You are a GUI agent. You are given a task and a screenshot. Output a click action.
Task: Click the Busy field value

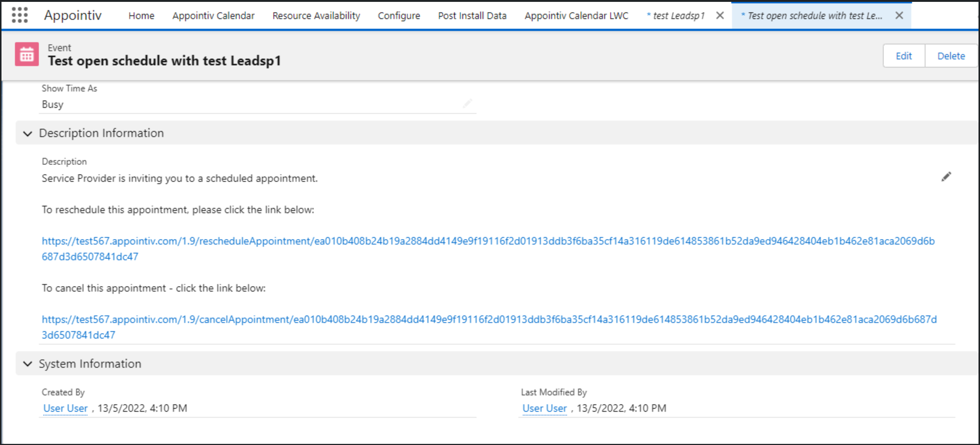53,105
